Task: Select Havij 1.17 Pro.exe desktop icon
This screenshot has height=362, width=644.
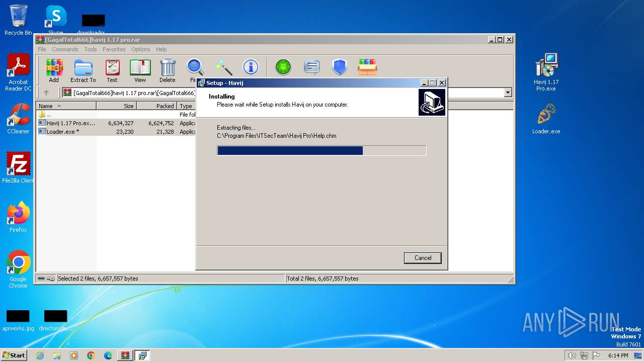Action: 546,73
